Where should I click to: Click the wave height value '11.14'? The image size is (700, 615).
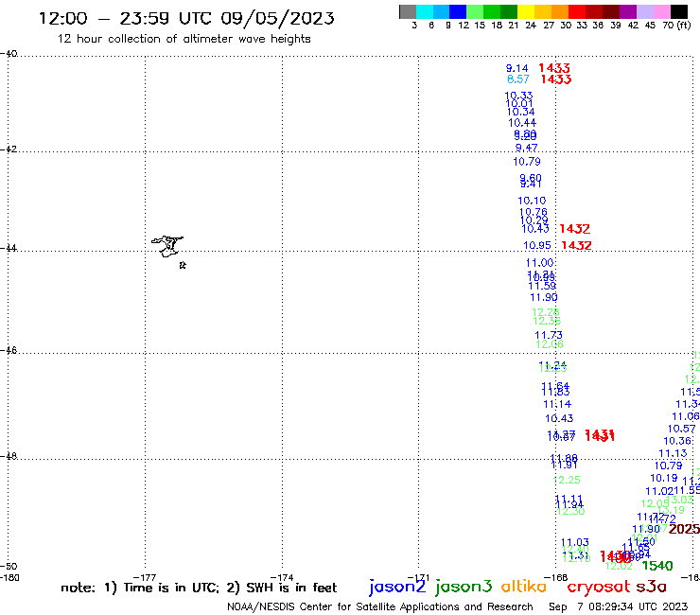557,404
